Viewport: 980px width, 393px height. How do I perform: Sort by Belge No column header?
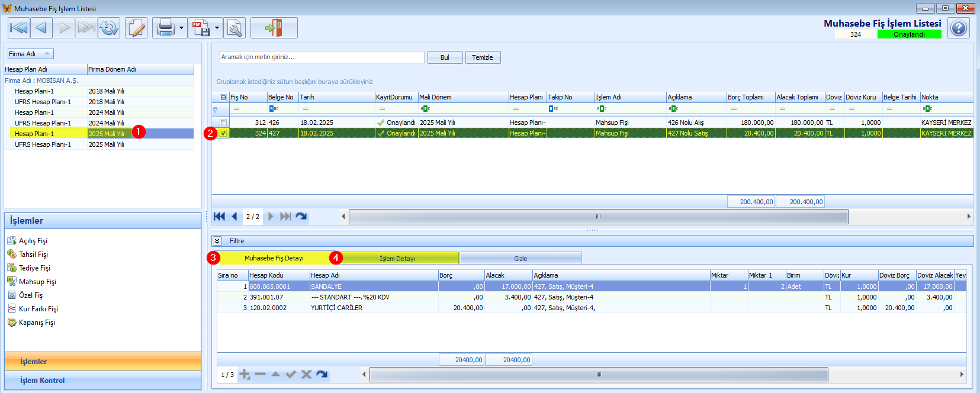tap(282, 97)
